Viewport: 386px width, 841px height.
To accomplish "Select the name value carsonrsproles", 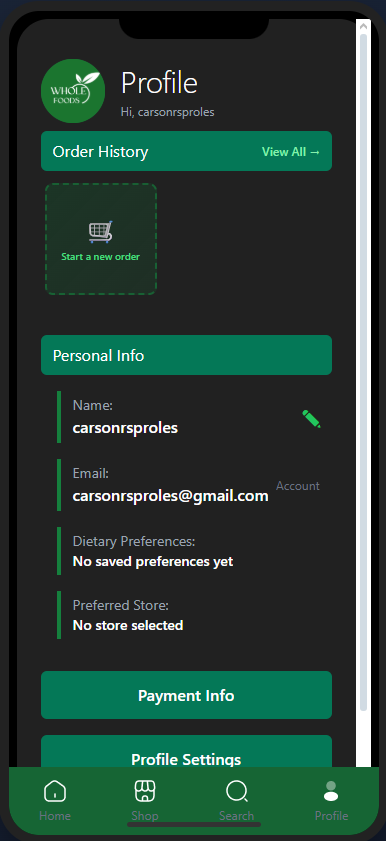I will tap(125, 428).
